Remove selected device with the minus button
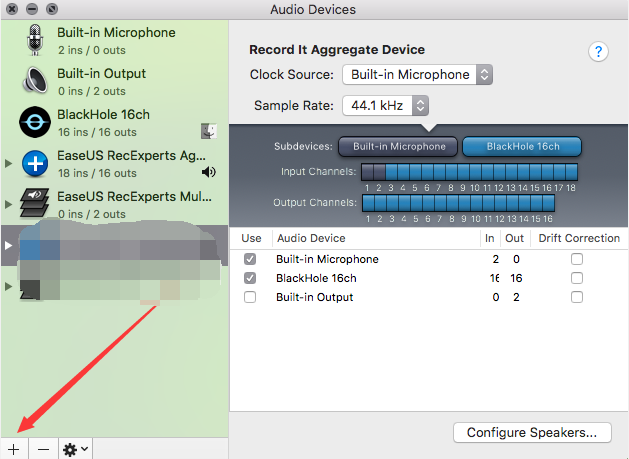This screenshot has height=459, width=629. pyautogui.click(x=43, y=449)
